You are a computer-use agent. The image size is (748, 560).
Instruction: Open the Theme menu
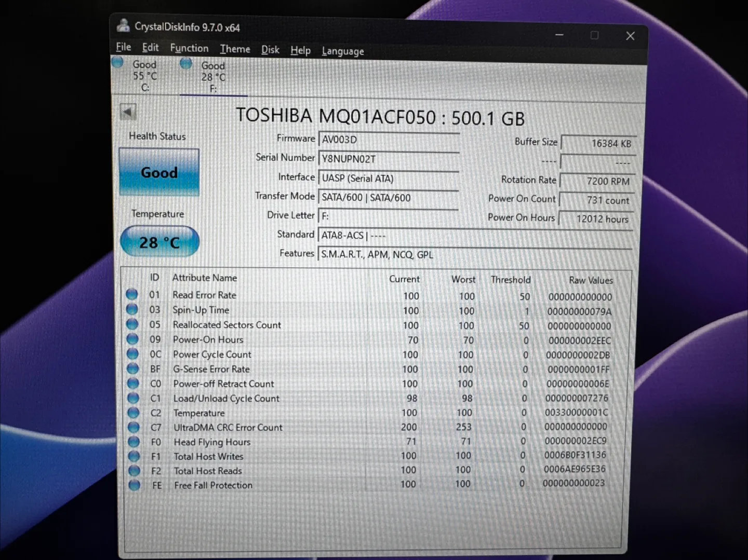(235, 49)
